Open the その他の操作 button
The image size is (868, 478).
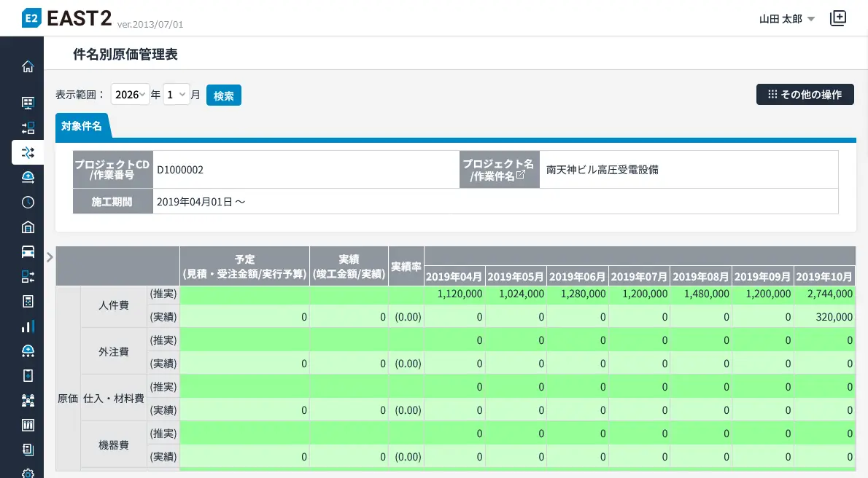805,95
